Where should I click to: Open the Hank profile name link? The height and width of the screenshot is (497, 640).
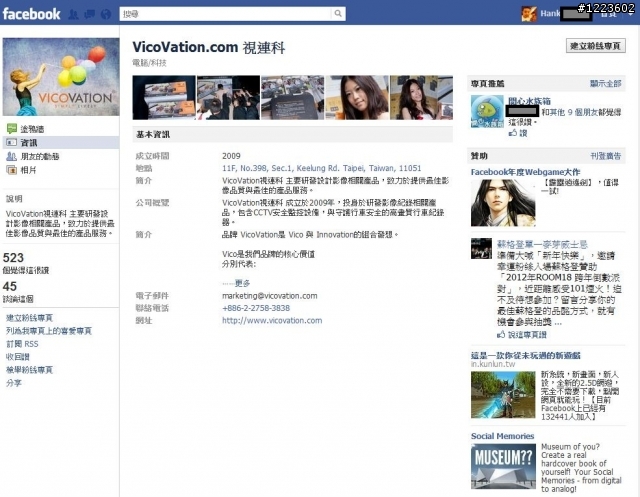(550, 13)
